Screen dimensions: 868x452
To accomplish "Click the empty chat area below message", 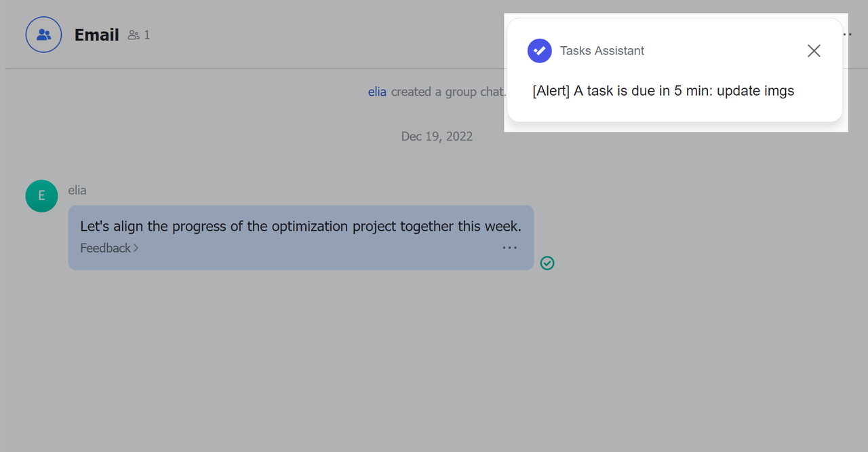I will (434, 360).
